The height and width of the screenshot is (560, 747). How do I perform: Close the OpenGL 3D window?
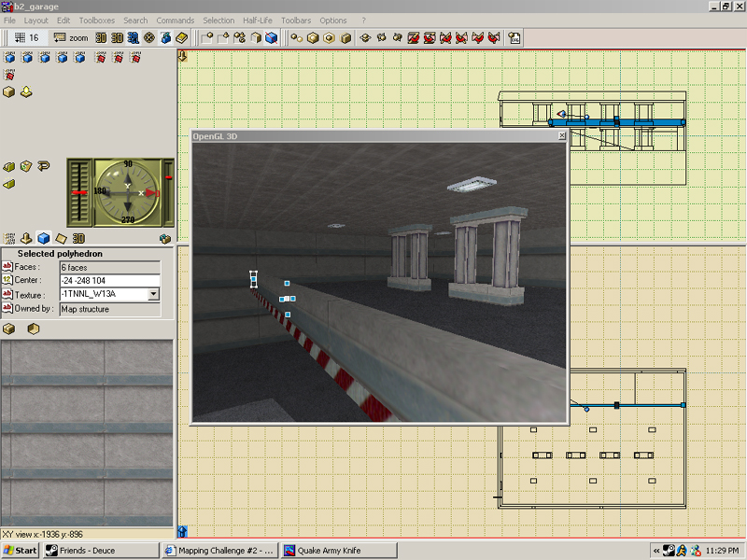tap(561, 135)
